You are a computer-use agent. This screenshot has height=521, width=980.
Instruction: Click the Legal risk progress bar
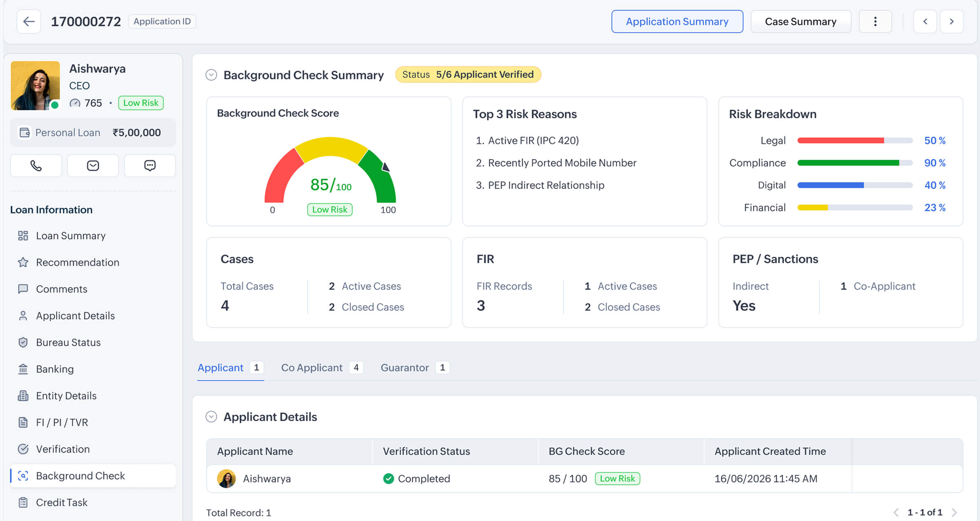(x=855, y=140)
